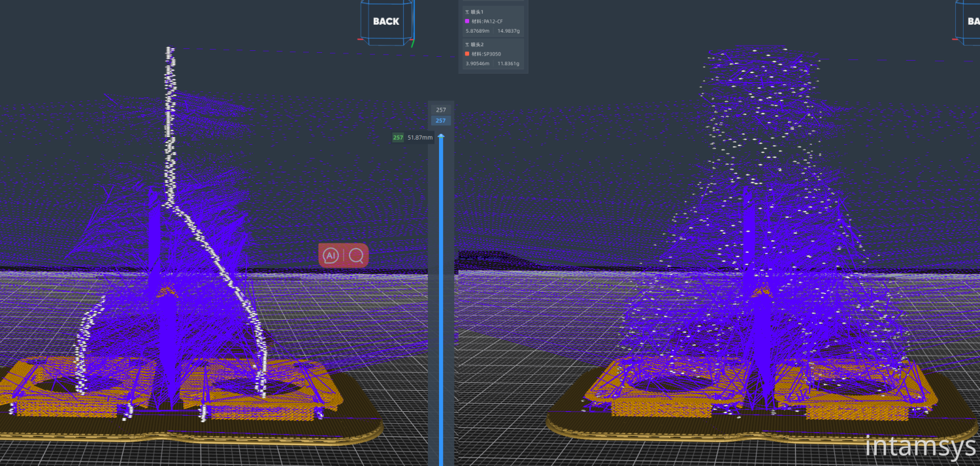Image resolution: width=980 pixels, height=466 pixels.
Task: Click the AI chat assistant icon
Action: [x=331, y=256]
